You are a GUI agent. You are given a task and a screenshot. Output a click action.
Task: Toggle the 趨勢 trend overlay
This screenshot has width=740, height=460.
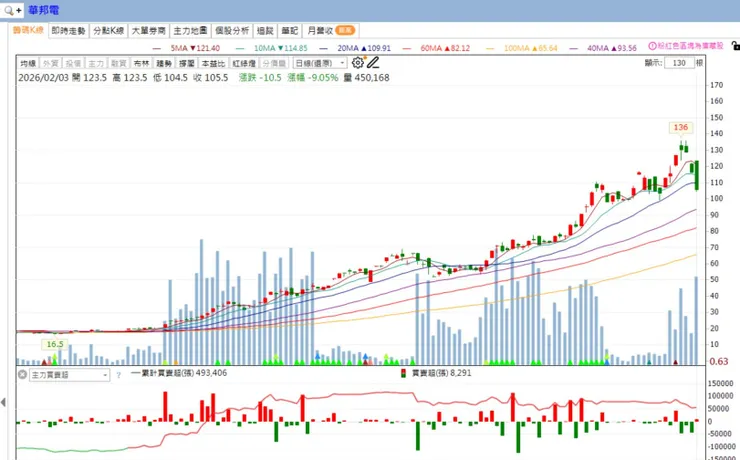point(164,63)
